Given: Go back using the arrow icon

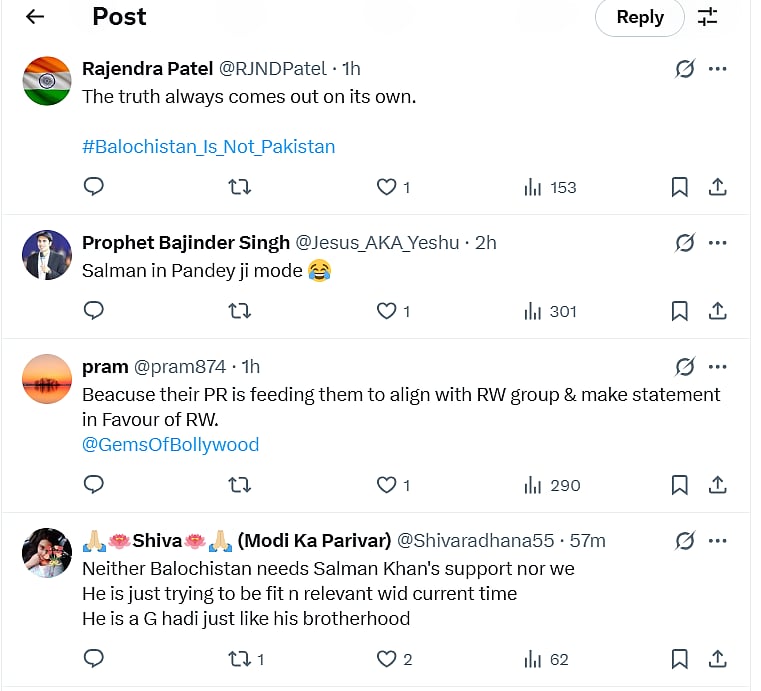Looking at the screenshot, I should coord(35,17).
